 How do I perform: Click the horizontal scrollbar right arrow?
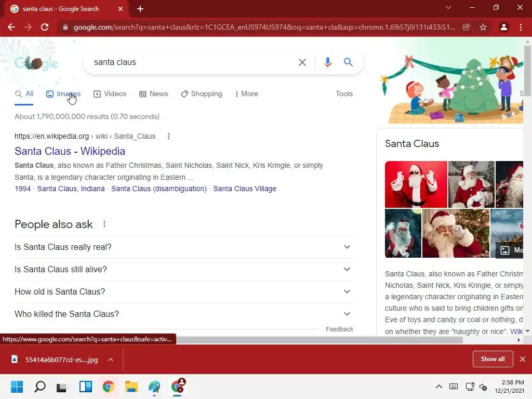click(519, 340)
